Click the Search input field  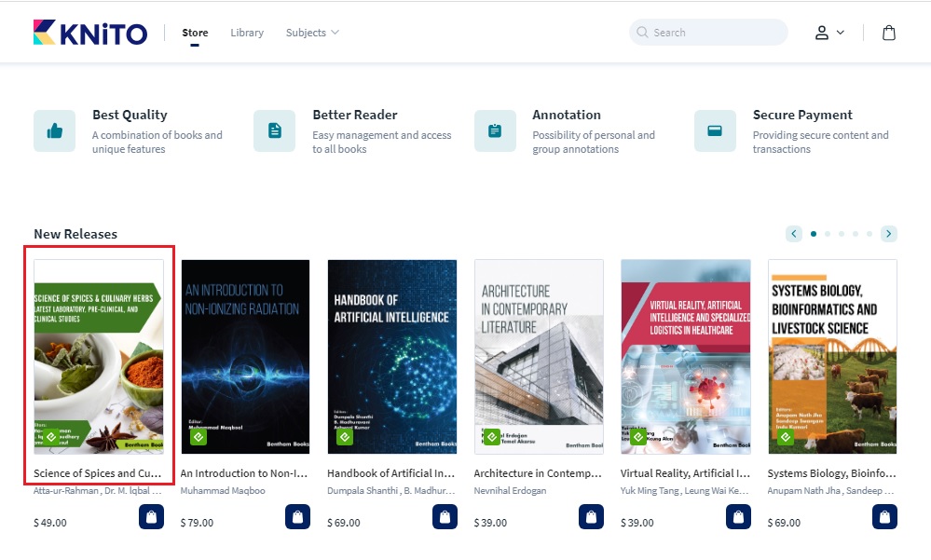(x=716, y=33)
